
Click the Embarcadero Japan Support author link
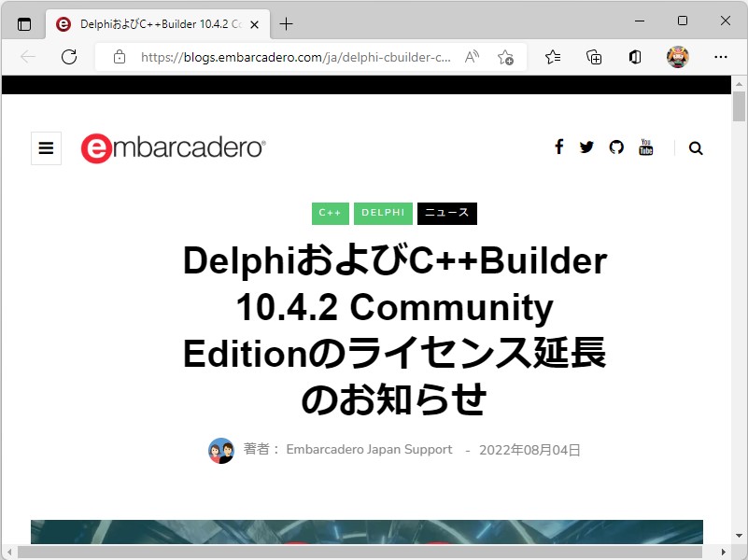[x=369, y=449]
